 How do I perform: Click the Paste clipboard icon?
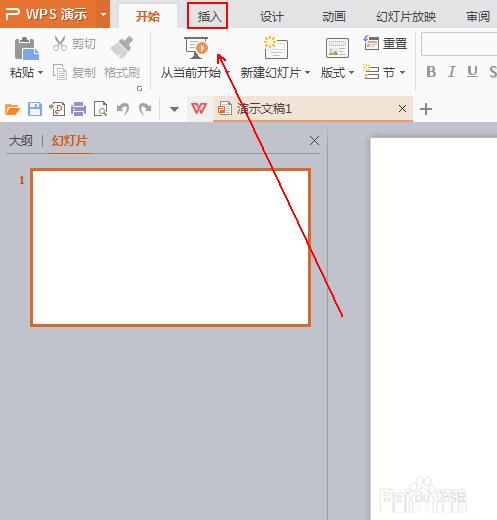[x=26, y=49]
